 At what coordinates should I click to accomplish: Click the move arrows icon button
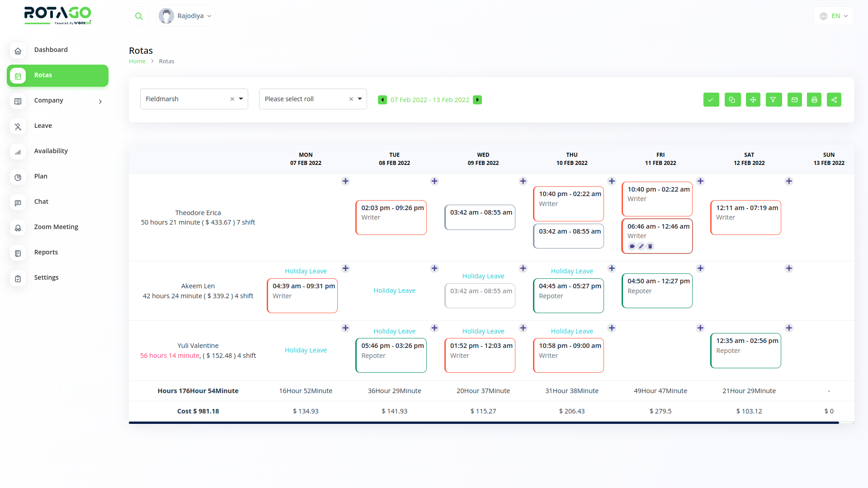point(753,100)
